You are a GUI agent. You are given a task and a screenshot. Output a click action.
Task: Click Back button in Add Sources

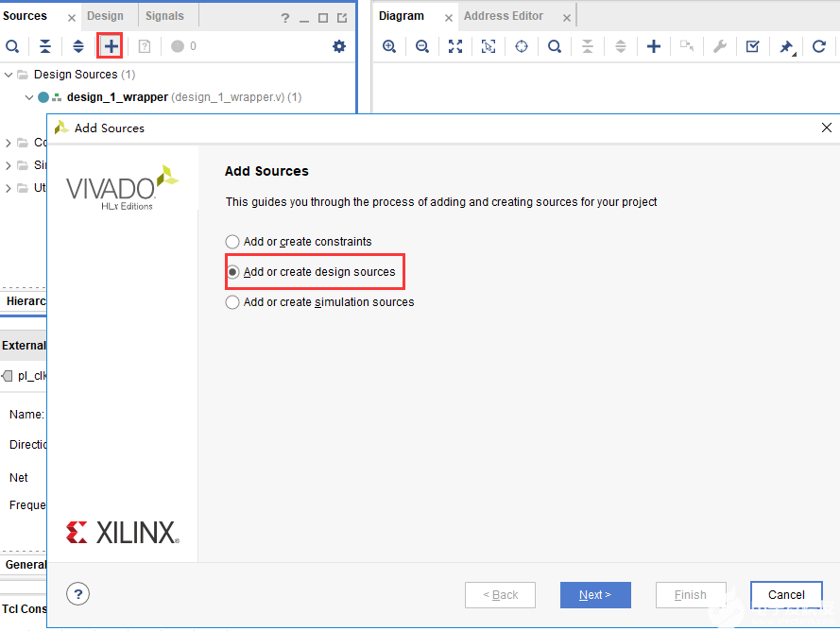pyautogui.click(x=500, y=594)
